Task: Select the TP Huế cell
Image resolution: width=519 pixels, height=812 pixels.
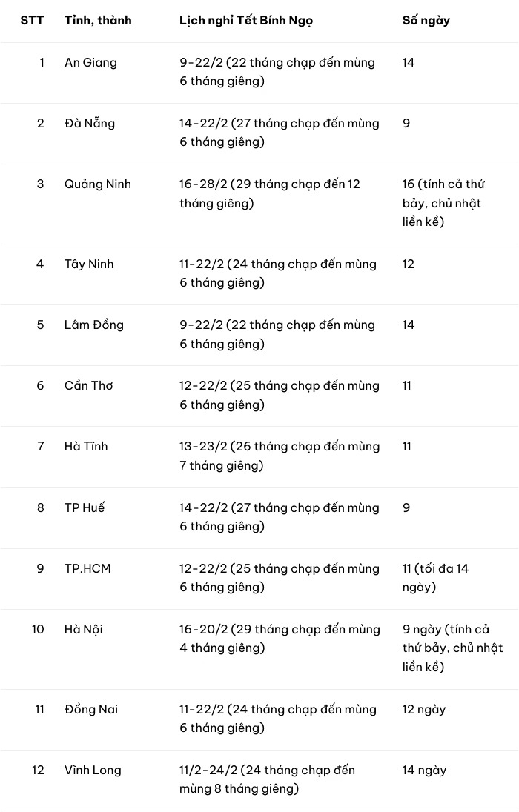Action: (85, 507)
